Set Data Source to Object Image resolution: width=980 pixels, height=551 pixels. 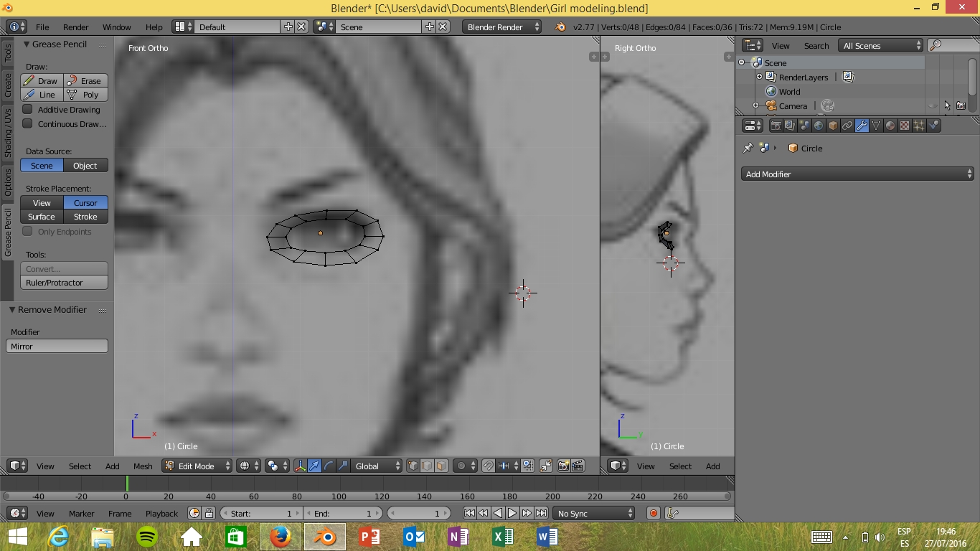pyautogui.click(x=85, y=166)
